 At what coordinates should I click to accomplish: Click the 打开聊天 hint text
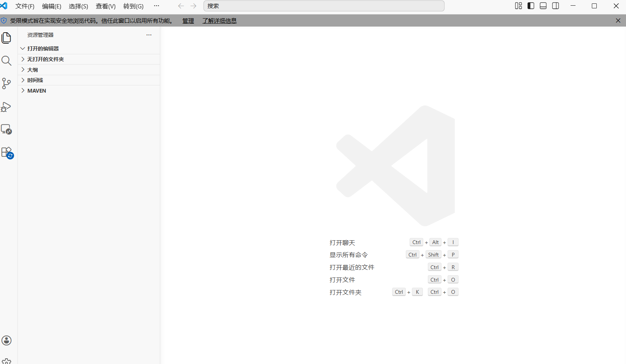click(x=342, y=243)
